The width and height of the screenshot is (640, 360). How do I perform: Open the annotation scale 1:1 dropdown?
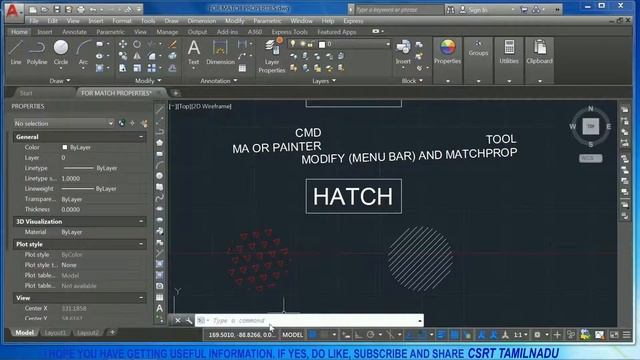tap(520, 335)
